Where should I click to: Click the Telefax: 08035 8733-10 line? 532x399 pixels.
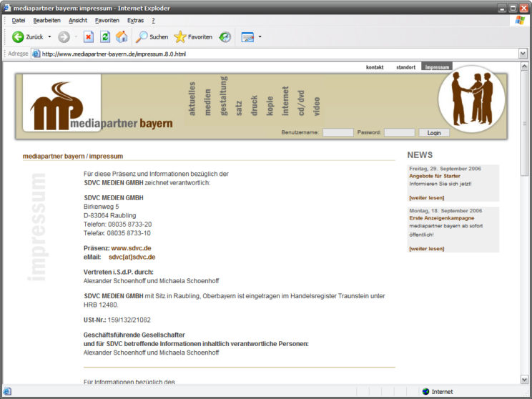tap(117, 233)
